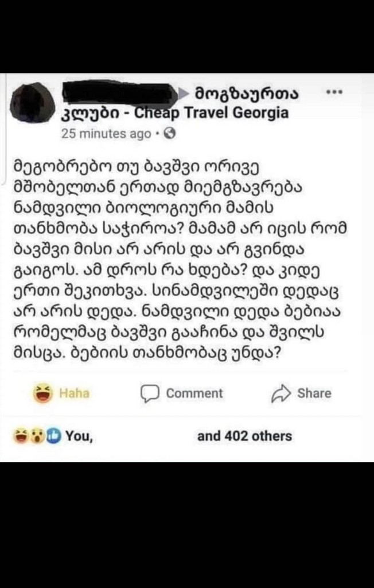
Task: Click the arrow between poster and group name
Action: (x=184, y=93)
